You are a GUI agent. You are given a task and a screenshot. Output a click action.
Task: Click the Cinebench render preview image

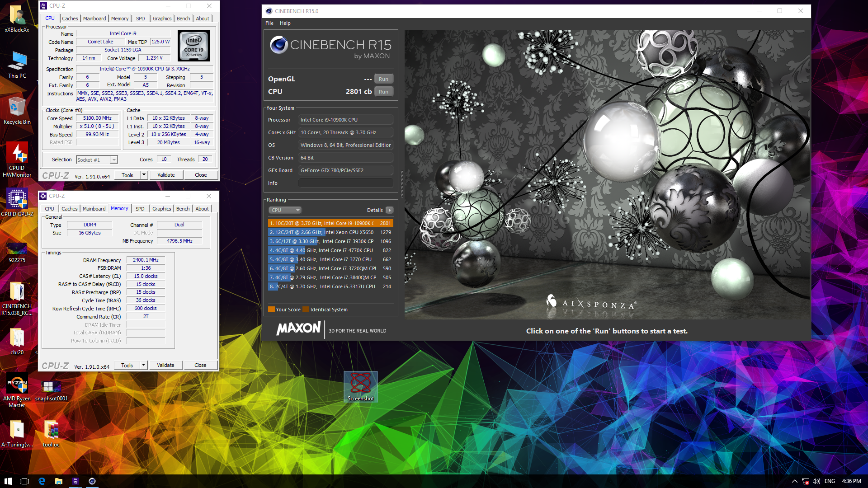pos(607,175)
